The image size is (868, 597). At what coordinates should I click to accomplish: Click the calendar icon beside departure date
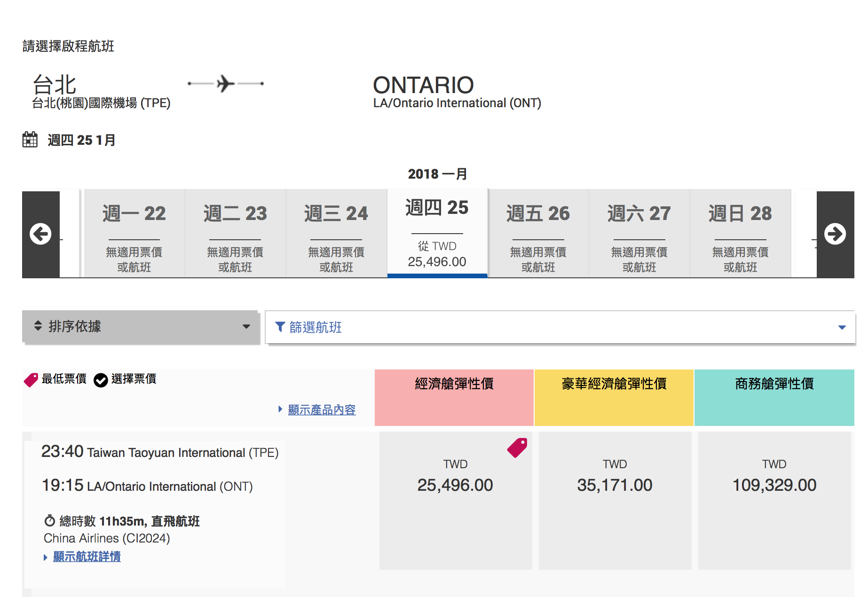coord(30,140)
